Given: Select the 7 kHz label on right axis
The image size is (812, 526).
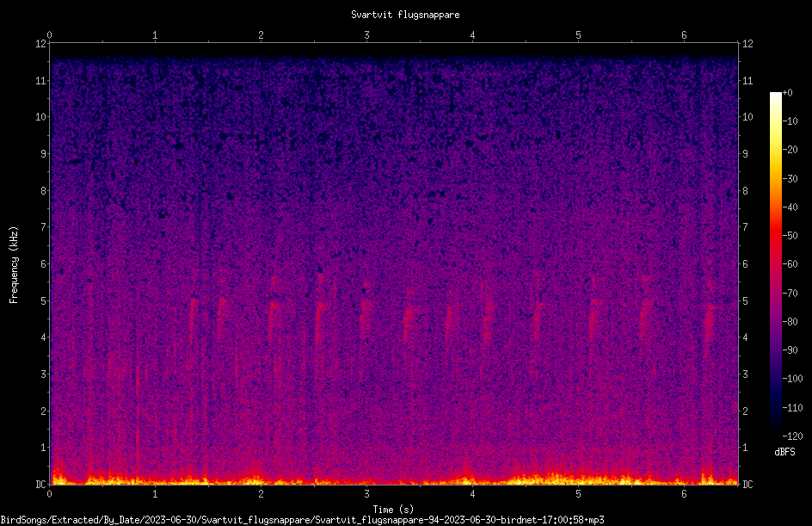Looking at the screenshot, I should point(745,227).
